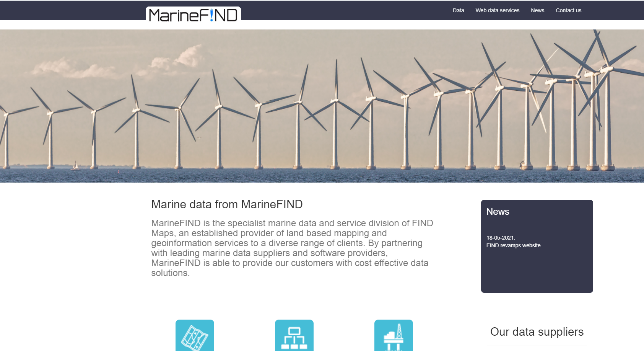Open the Data menu item
This screenshot has height=351, width=644.
coord(458,10)
